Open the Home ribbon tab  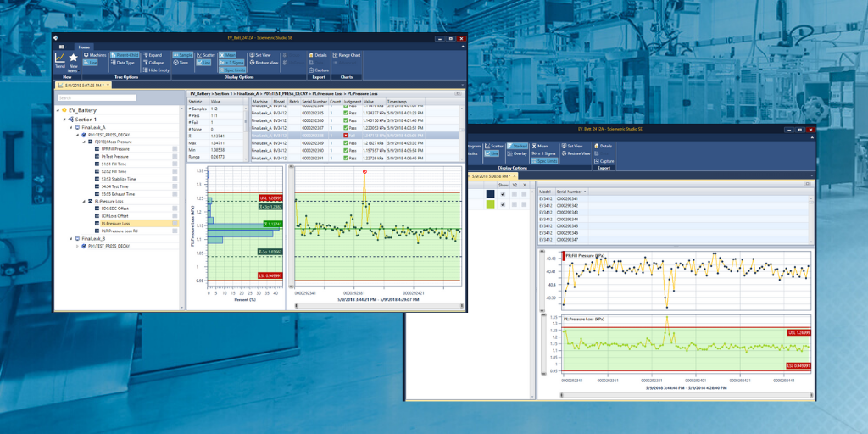pyautogui.click(x=83, y=47)
